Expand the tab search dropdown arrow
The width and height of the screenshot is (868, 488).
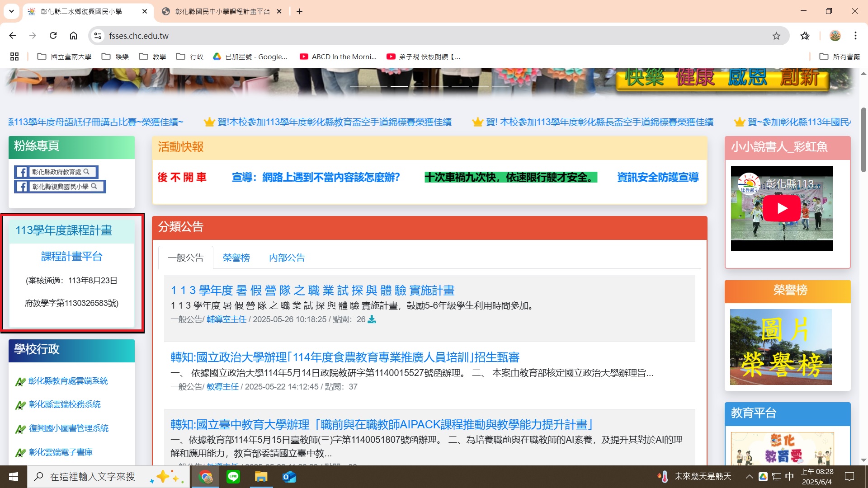click(x=11, y=11)
